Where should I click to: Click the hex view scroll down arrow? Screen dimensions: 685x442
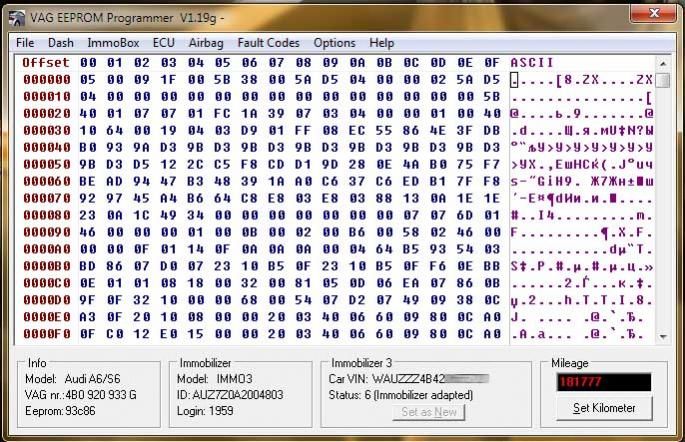click(663, 336)
